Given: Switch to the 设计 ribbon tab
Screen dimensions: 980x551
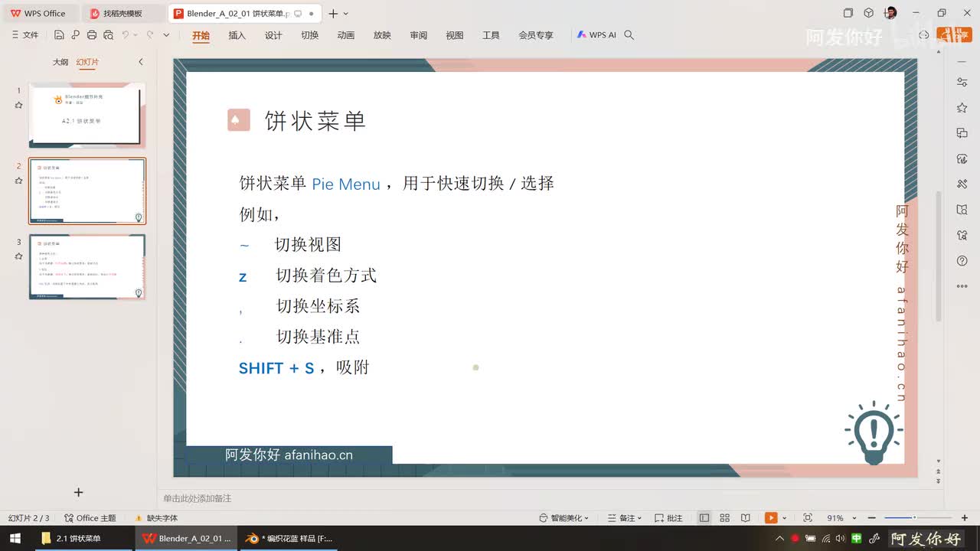Looking at the screenshot, I should tap(273, 35).
